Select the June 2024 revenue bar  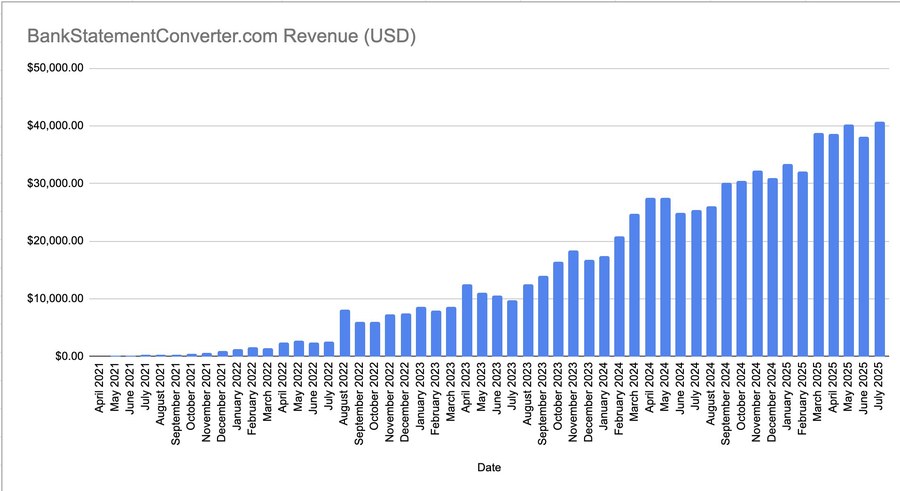coord(680,285)
